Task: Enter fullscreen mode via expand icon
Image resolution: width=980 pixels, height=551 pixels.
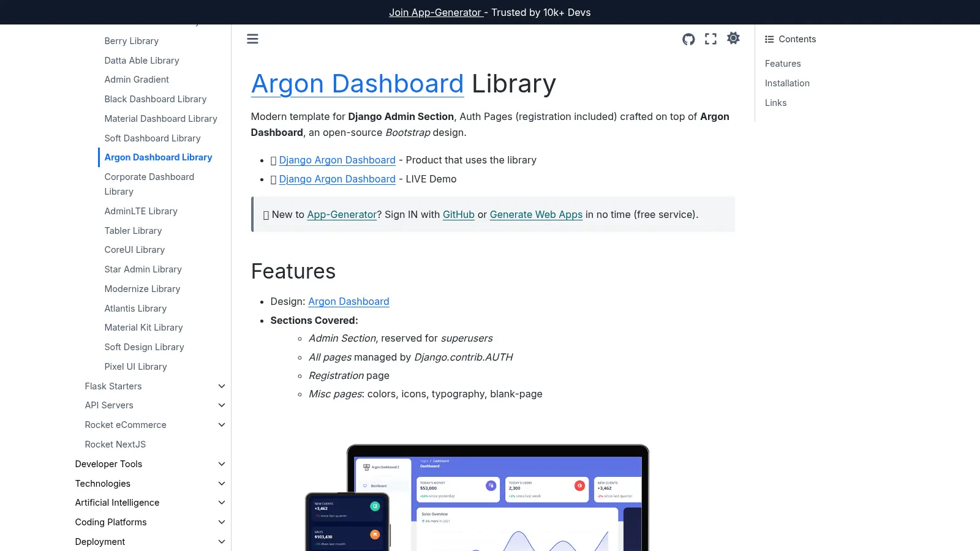Action: pyautogui.click(x=710, y=39)
